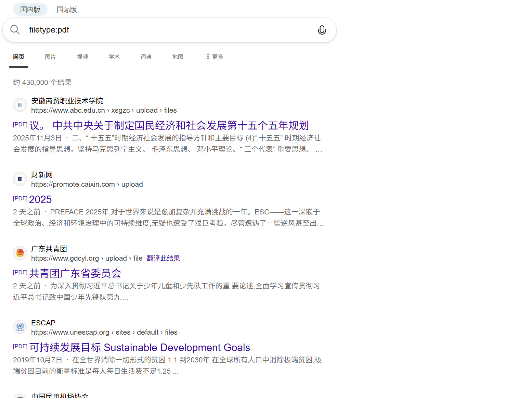Click inside the filetype:pdf search box
Screen dimensions: 532x398
137,30
